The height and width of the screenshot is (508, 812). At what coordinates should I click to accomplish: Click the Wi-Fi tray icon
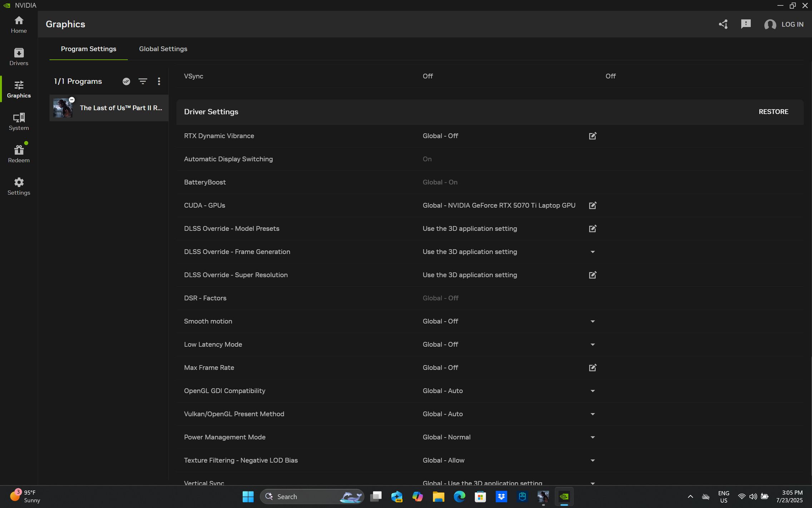pyautogui.click(x=742, y=497)
